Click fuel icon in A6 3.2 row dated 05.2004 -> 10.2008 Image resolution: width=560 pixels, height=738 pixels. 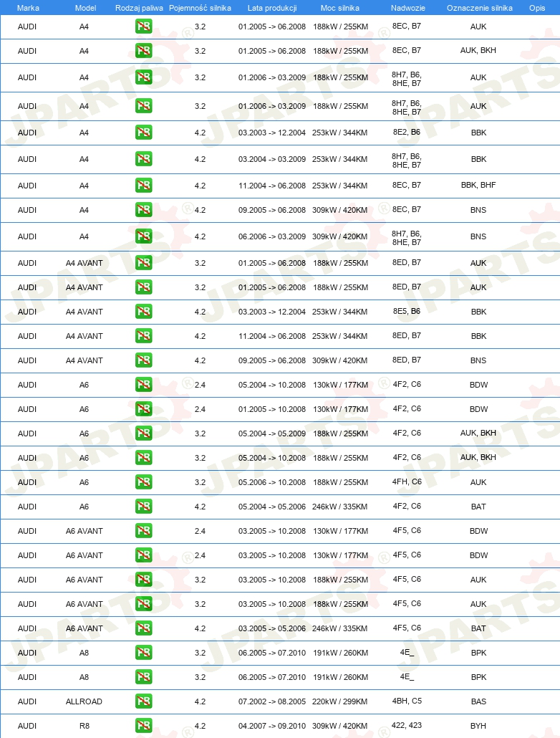click(143, 457)
